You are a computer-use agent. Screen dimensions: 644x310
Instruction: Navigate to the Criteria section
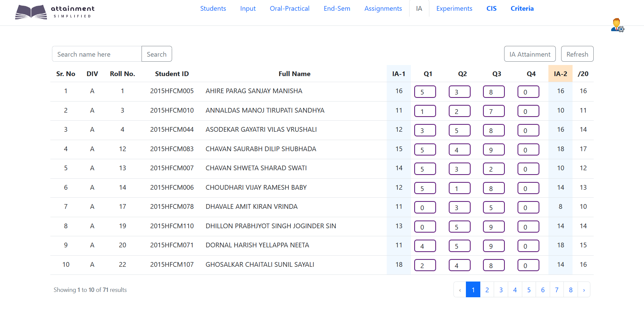point(522,8)
